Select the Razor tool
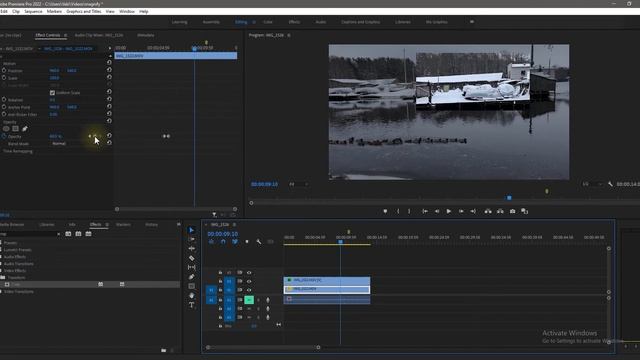 pos(191,258)
